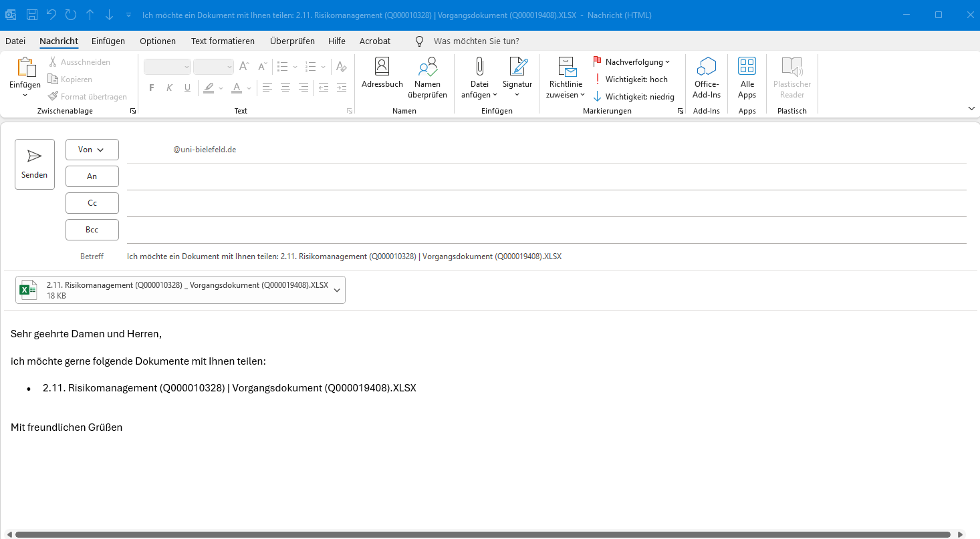The width and height of the screenshot is (980, 539).
Task: Click the Office-Add-Ins icon
Action: 706,66
